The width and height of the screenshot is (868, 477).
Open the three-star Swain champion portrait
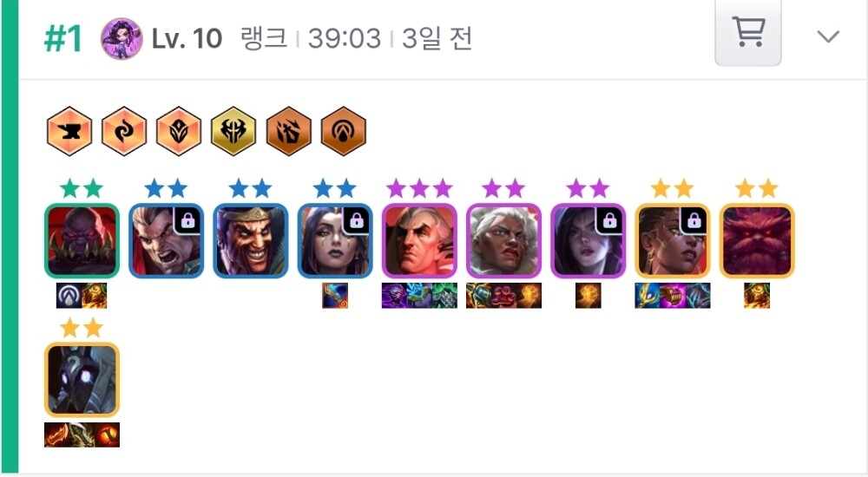point(419,241)
